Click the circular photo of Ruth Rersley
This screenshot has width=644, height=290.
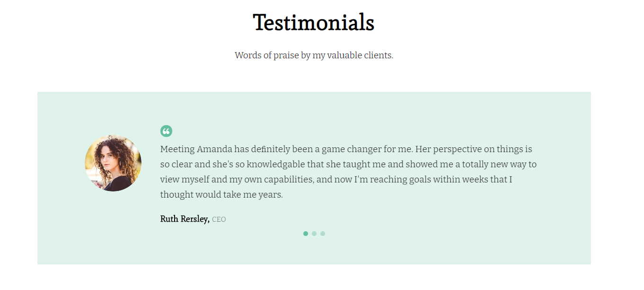click(113, 163)
